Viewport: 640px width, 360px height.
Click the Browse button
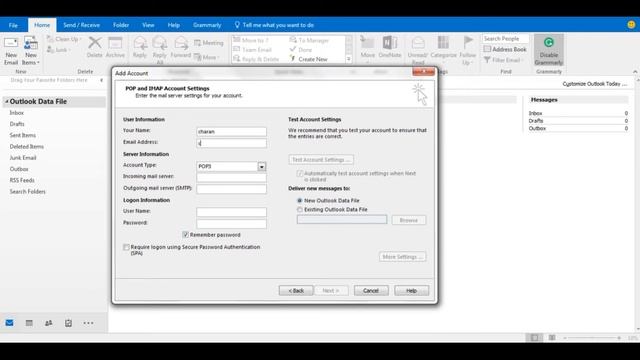[x=409, y=220]
